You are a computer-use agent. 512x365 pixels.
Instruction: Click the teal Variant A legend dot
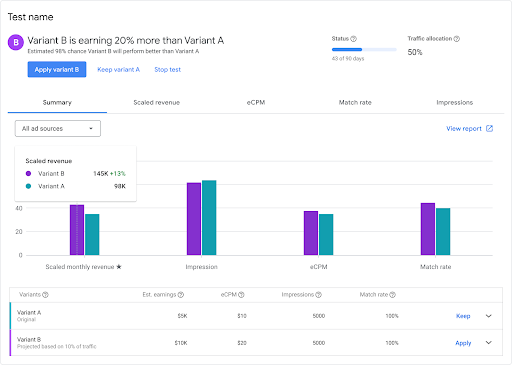click(28, 186)
